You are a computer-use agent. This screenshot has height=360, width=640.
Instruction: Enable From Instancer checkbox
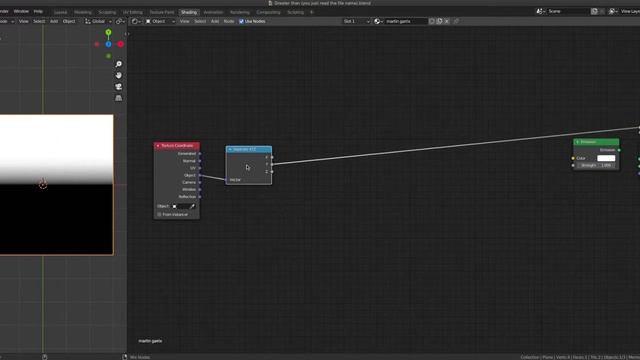pos(160,214)
